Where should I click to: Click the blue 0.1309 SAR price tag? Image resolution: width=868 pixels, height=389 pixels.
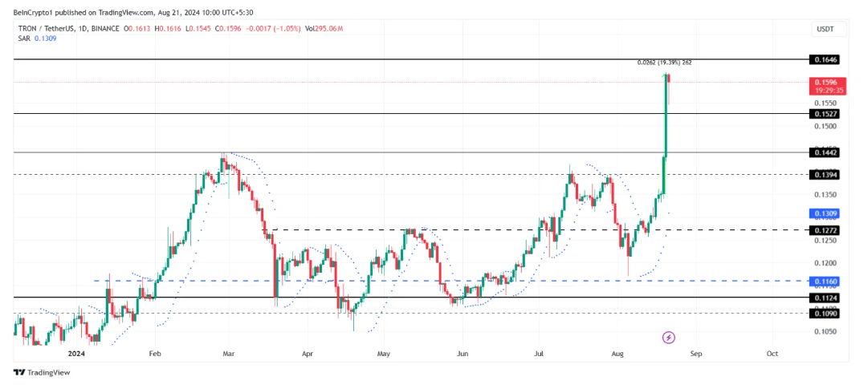(x=825, y=214)
